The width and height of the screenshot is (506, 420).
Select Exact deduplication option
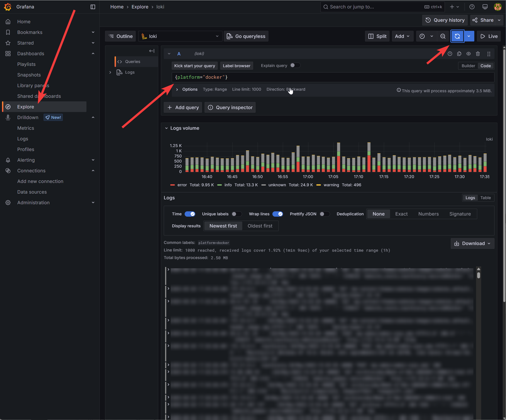[x=401, y=214]
